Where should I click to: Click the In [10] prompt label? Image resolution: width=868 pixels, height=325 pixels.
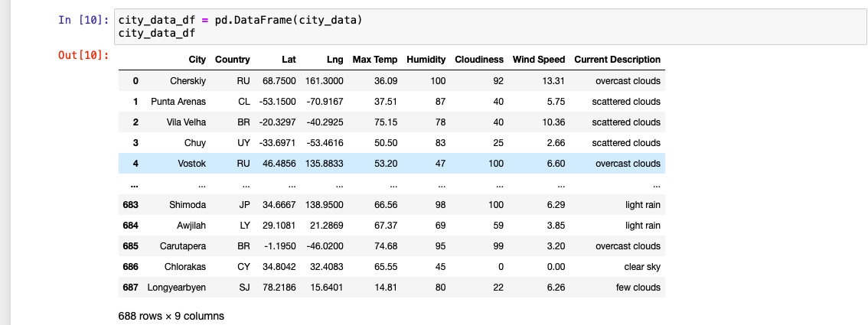[83, 21]
